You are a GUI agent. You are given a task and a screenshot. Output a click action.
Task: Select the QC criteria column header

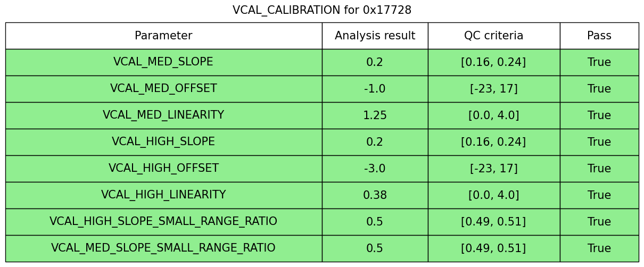coord(493,36)
